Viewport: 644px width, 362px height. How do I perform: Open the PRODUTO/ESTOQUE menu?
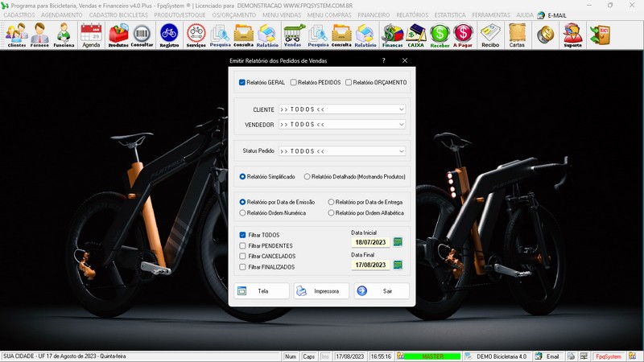pyautogui.click(x=180, y=15)
